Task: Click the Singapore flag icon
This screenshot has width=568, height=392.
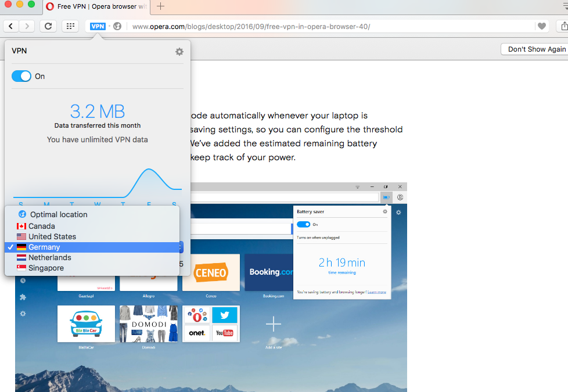Action: [21, 268]
